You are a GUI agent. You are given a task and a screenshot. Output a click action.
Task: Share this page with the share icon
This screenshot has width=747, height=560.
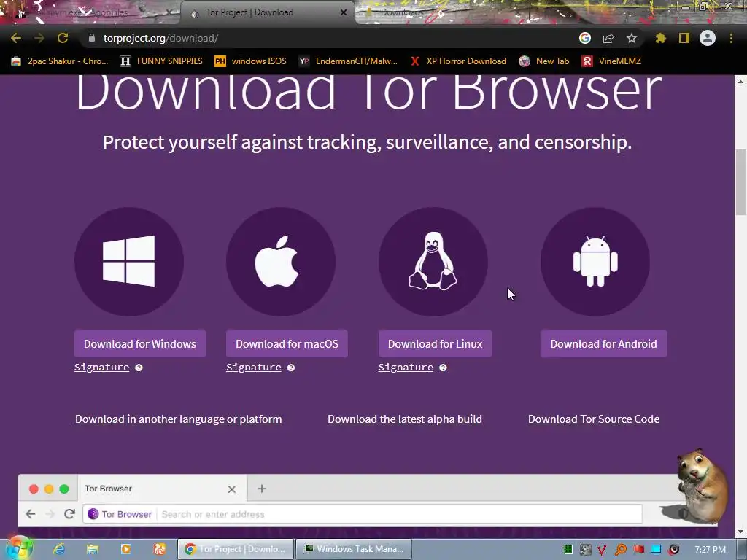click(608, 38)
